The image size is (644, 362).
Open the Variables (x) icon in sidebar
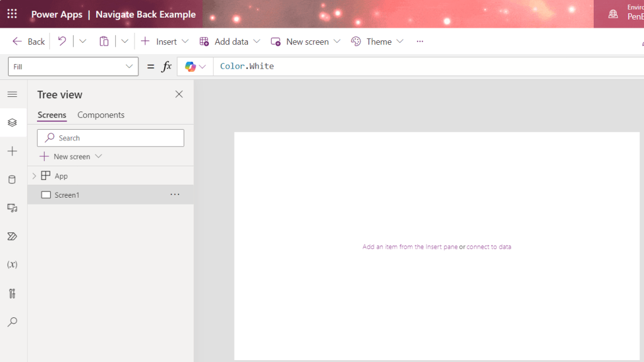coord(12,264)
